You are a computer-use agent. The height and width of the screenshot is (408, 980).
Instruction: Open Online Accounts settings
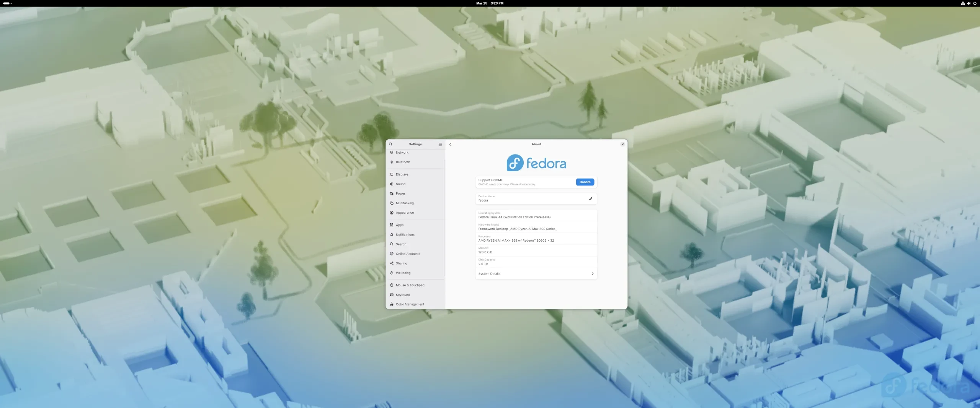point(408,254)
